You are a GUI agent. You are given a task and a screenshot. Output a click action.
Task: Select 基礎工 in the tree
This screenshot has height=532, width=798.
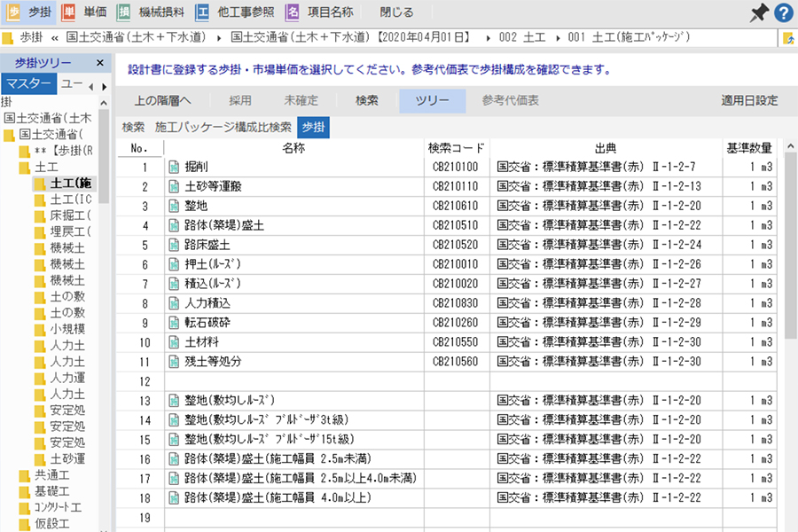[x=52, y=492]
